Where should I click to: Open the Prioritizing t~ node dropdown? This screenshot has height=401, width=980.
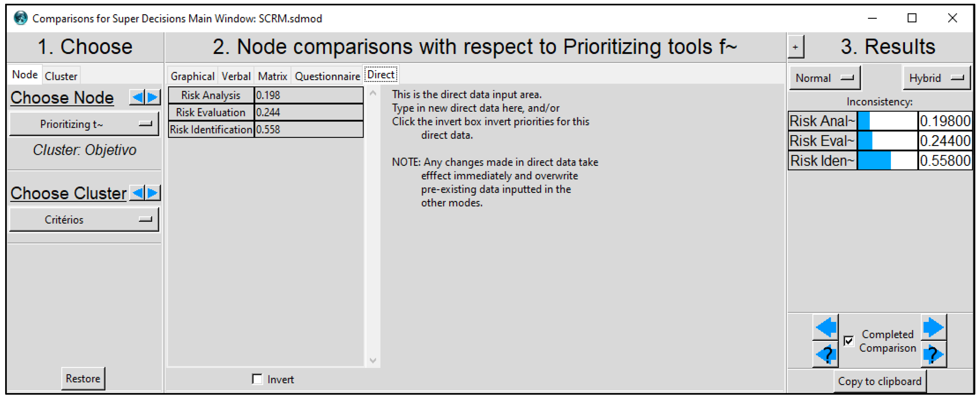pos(84,124)
